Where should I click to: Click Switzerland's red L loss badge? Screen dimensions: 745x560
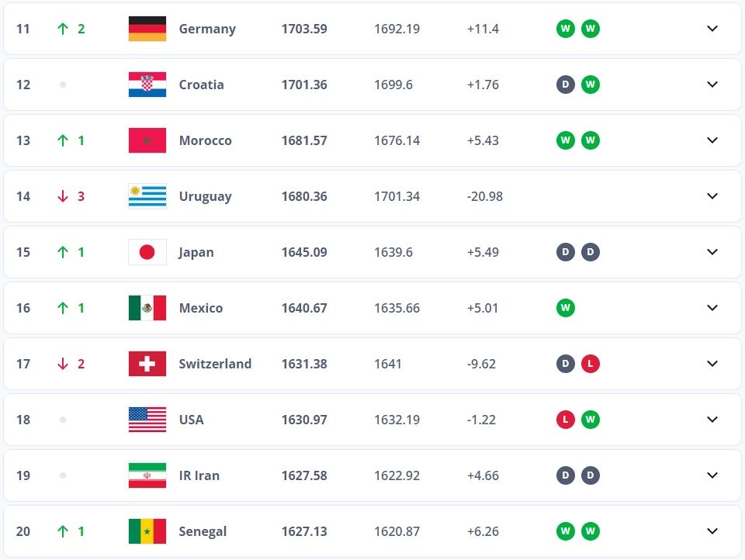[590, 364]
